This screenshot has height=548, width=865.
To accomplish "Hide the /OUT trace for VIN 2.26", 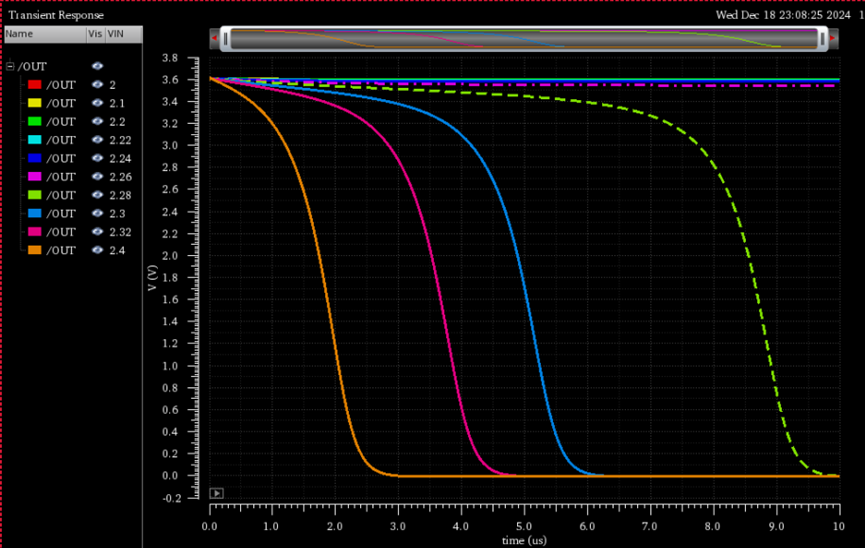I will pyautogui.click(x=97, y=177).
